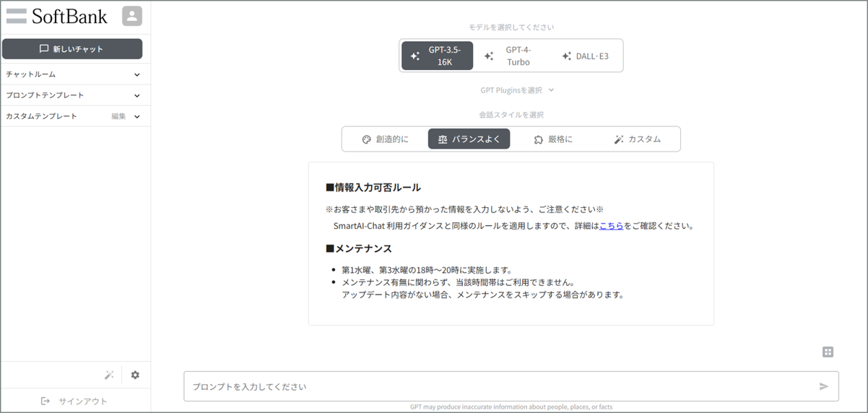Click the send arrow icon
This screenshot has height=413, width=868.
click(x=823, y=387)
